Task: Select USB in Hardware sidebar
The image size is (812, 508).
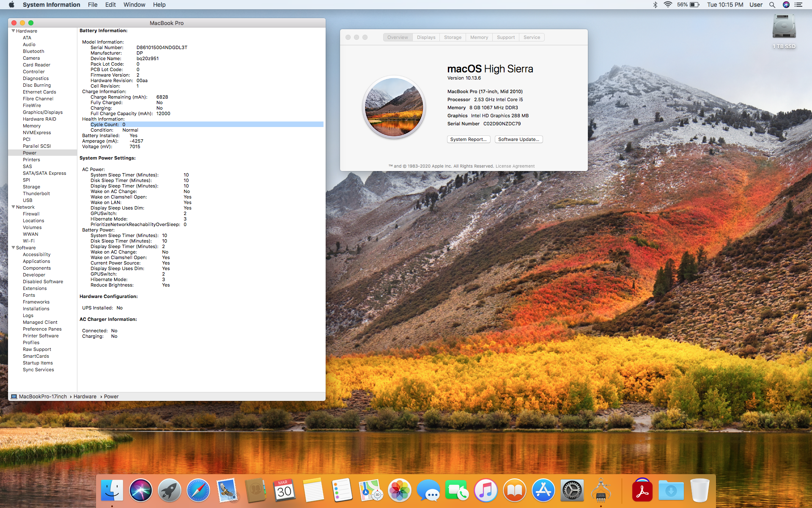Action: [x=27, y=200]
